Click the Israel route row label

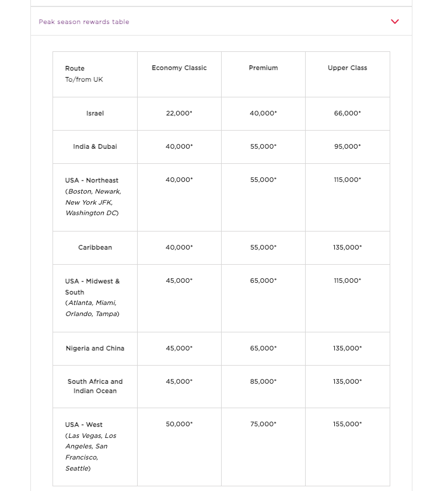pyautogui.click(x=95, y=113)
